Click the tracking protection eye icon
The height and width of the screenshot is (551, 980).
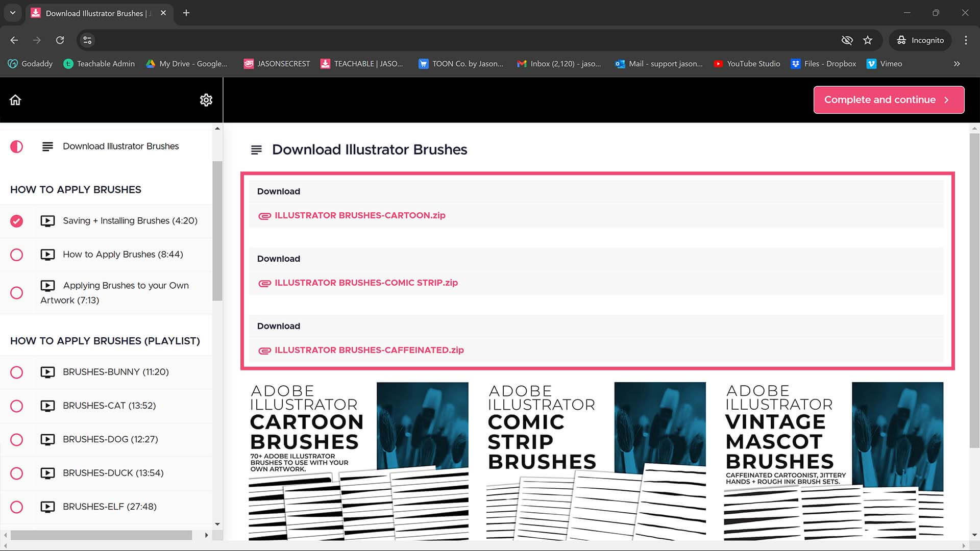(847, 40)
